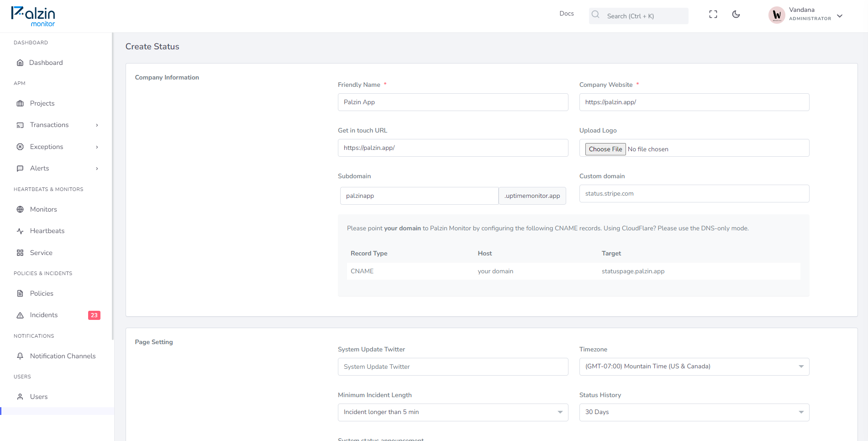868x441 pixels.
Task: Open the Timezone dropdown
Action: pyautogui.click(x=694, y=367)
